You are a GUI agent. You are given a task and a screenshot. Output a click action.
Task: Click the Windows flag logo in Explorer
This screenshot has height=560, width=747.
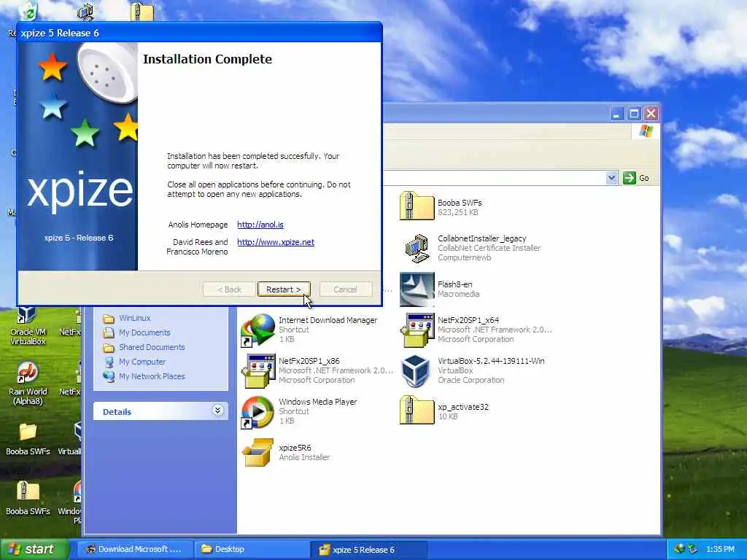646,131
